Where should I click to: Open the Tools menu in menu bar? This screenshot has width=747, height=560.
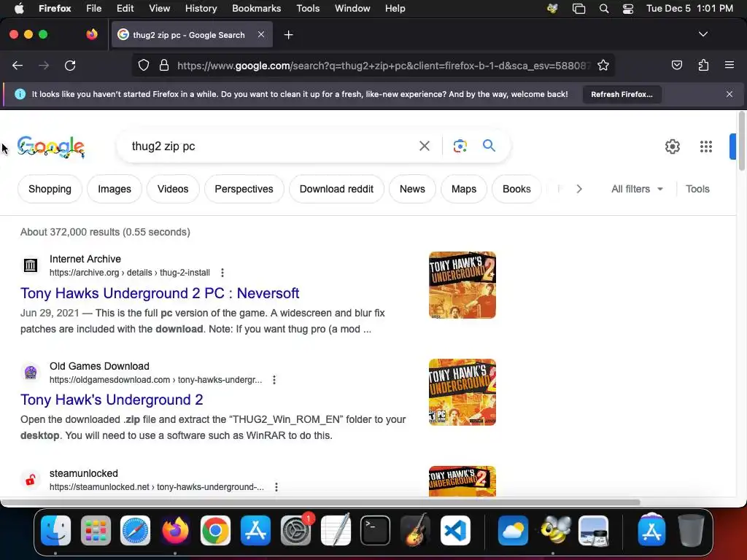tap(308, 9)
